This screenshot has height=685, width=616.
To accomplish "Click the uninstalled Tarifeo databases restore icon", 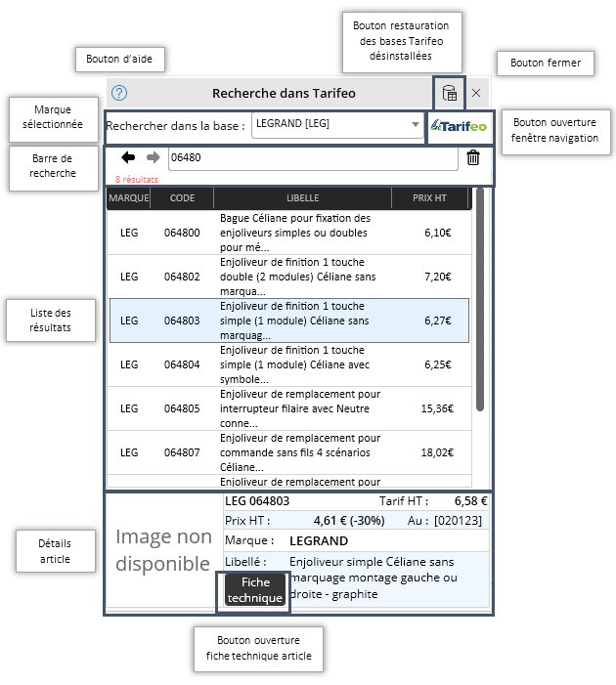I will pos(450,93).
